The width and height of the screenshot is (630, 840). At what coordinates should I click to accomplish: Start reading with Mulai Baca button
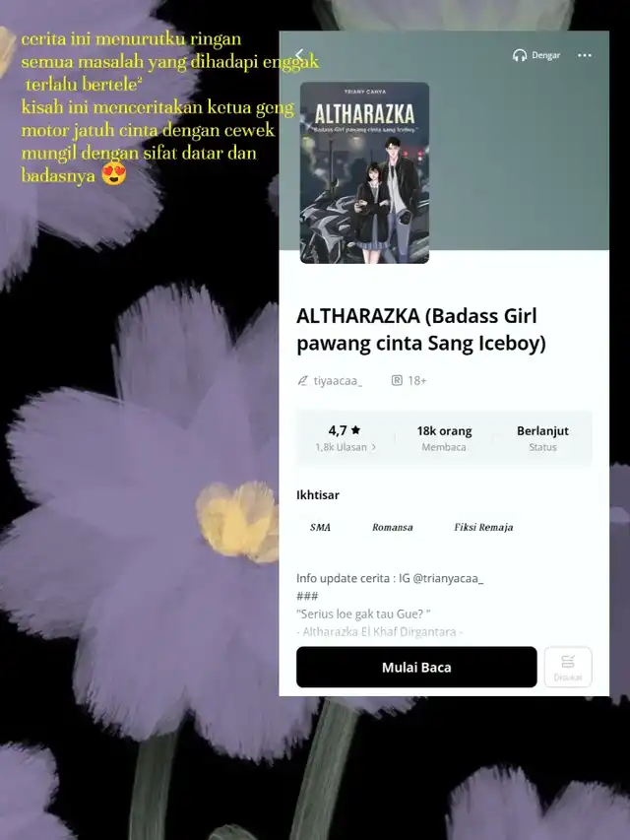pos(416,667)
